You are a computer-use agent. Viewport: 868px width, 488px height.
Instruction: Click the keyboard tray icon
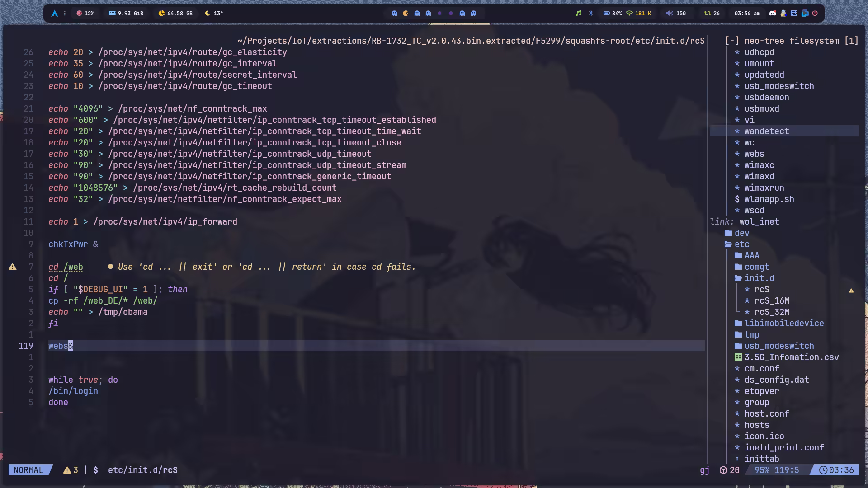(x=794, y=14)
